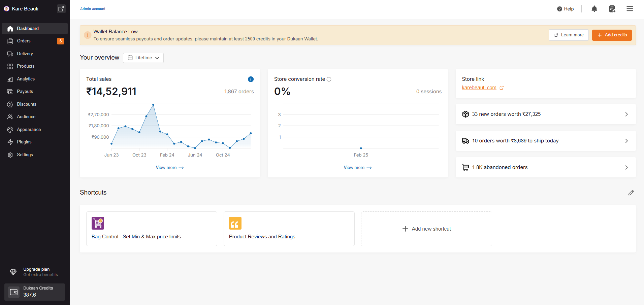Select Plugins in the sidebar menu
The height and width of the screenshot is (305, 644).
point(24,142)
